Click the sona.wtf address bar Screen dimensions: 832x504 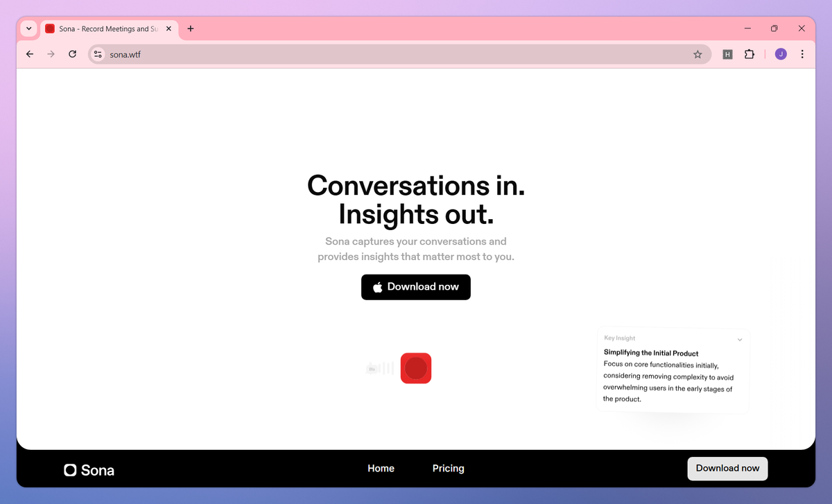pyautogui.click(x=399, y=54)
